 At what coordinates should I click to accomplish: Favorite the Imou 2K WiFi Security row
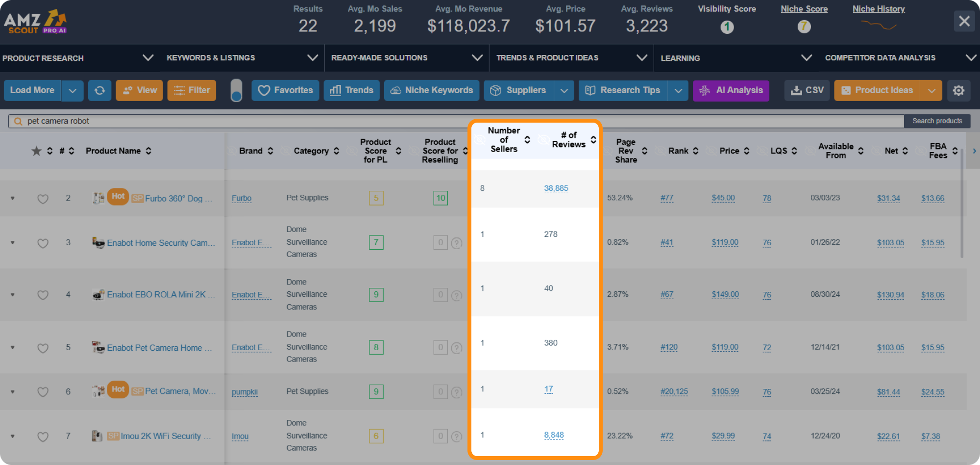43,437
